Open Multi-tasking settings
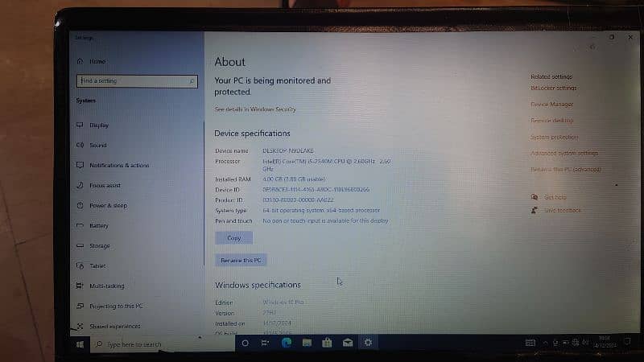The image size is (644, 362). tap(107, 286)
